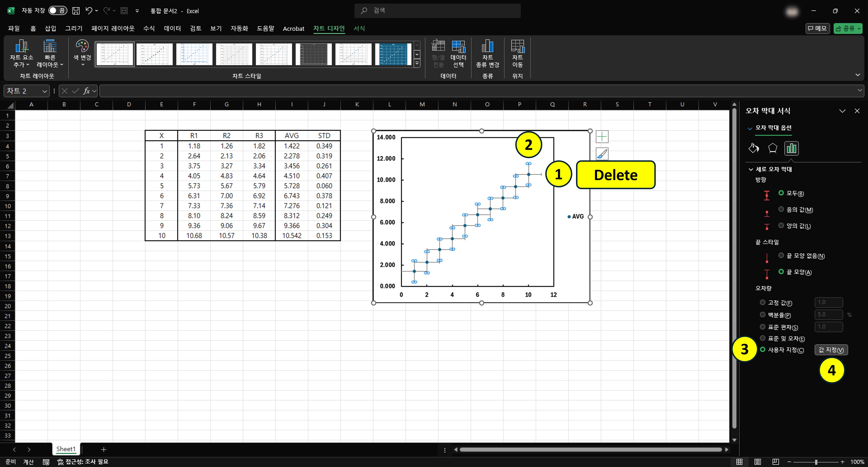Select the dark blue chart style thumbnail

coord(393,54)
